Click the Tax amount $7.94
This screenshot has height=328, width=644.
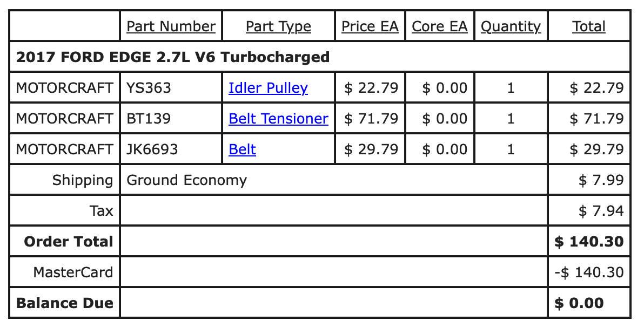601,211
